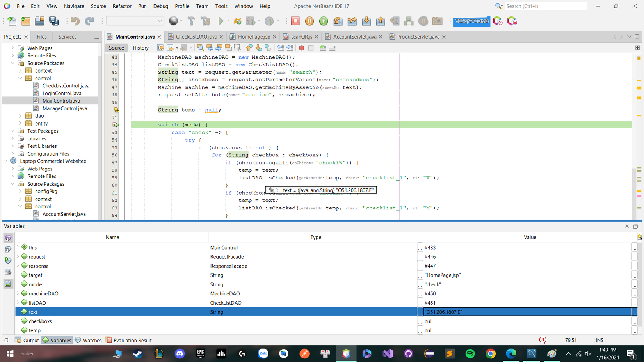Open the Watches window button
This screenshot has height=362, width=644.
[88, 340]
